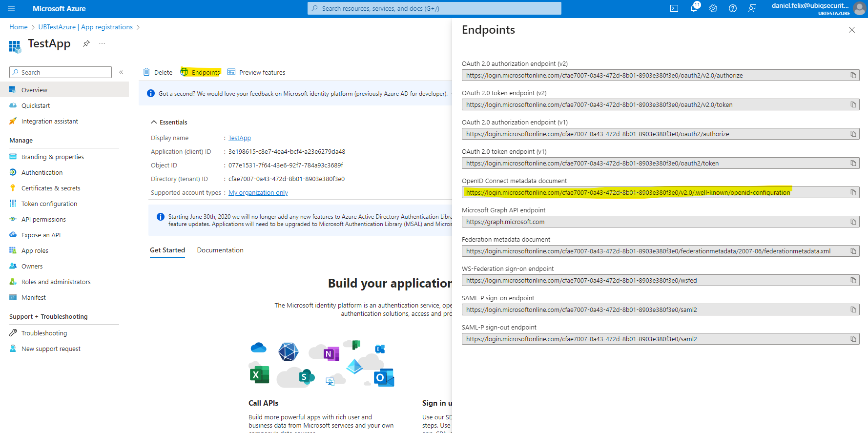Screen dimensions: 868x433
Task: Open Preview features
Action: pyautogui.click(x=256, y=72)
